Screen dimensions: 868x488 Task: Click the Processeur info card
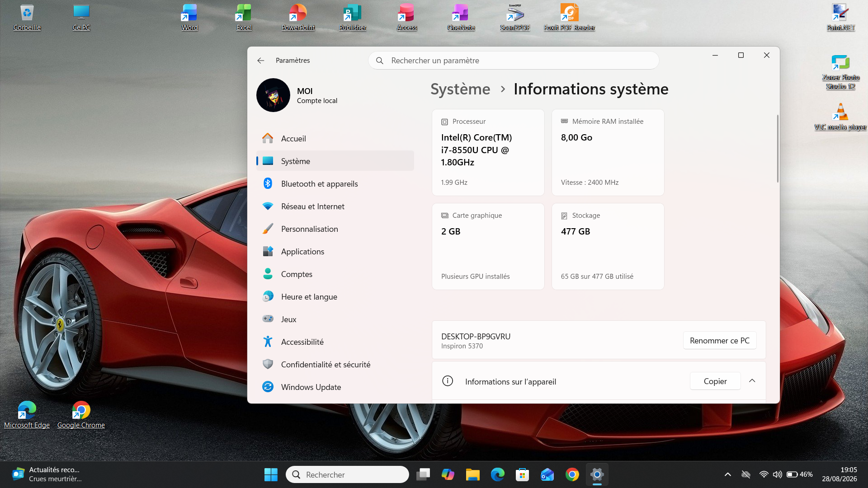[x=488, y=153]
